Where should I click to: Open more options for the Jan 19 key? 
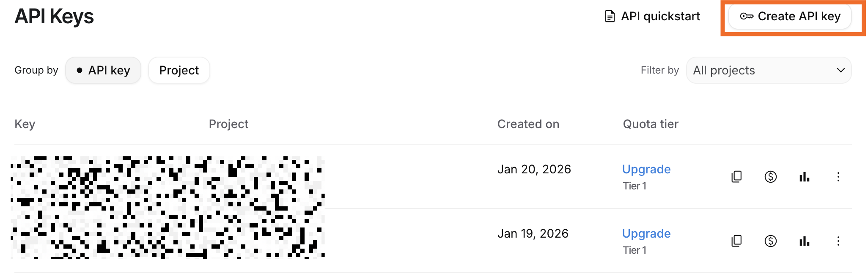coord(838,241)
